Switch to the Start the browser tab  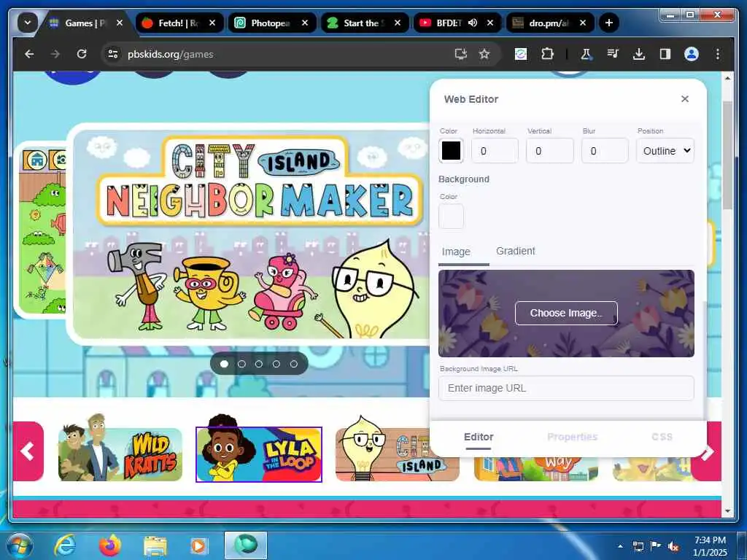[x=365, y=23]
